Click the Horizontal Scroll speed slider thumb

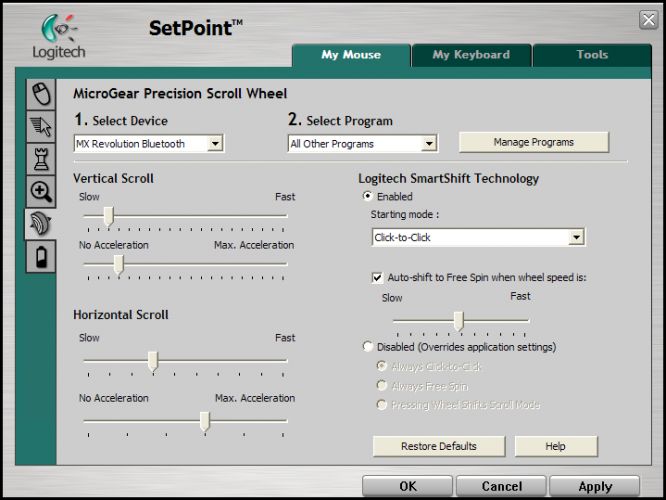point(153,362)
